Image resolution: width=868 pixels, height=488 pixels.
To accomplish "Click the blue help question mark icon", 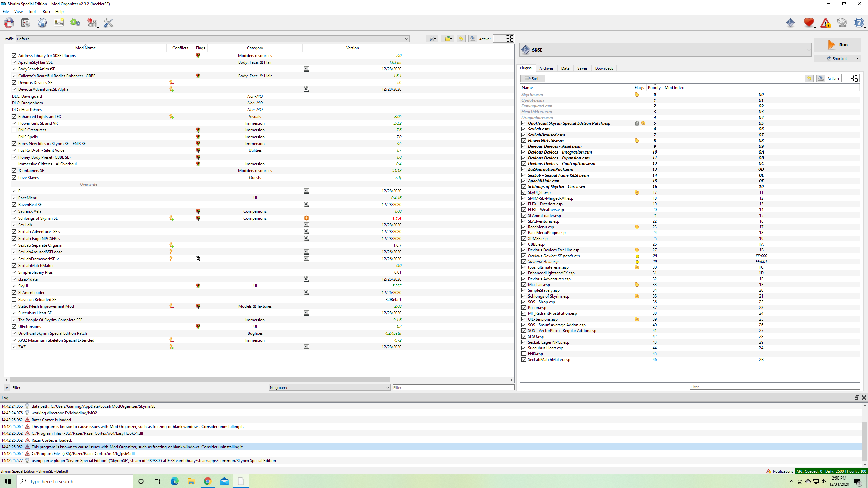I will (859, 23).
